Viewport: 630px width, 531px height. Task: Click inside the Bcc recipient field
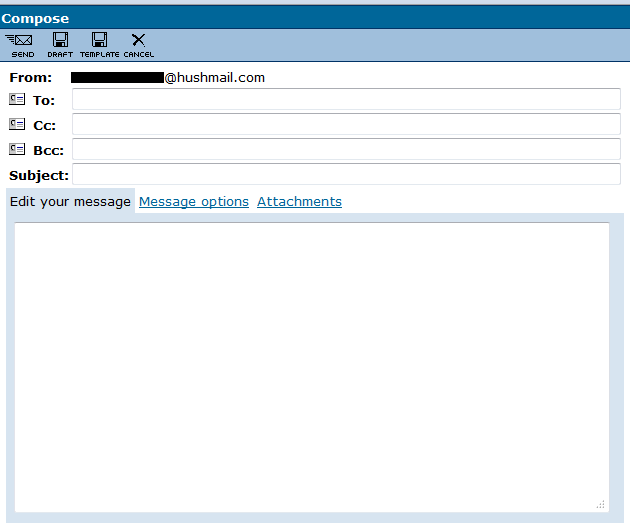[x=346, y=149]
